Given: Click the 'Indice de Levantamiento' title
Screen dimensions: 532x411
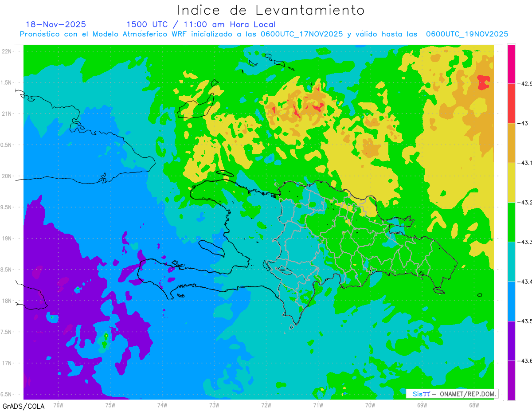Looking at the screenshot, I should (271, 10).
